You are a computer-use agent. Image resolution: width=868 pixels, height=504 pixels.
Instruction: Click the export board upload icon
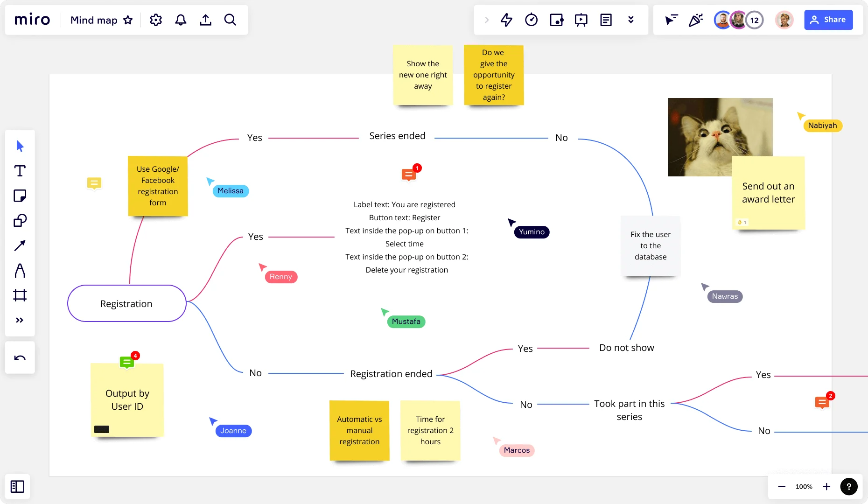(x=205, y=20)
